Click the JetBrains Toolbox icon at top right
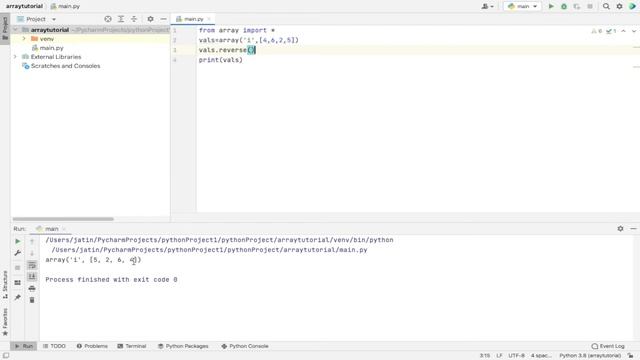The width and height of the screenshot is (640, 360). [632, 6]
